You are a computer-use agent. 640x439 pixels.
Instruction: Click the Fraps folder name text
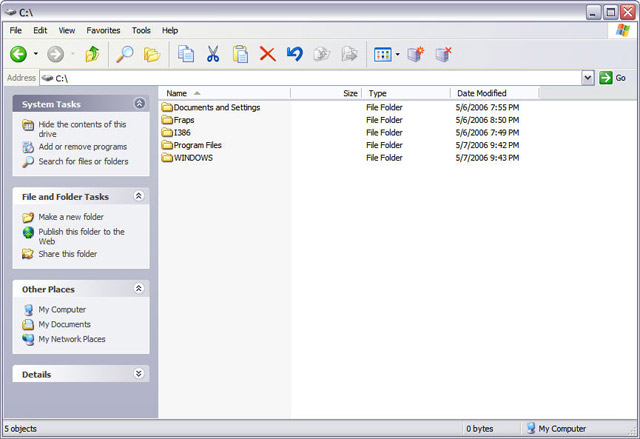pos(184,120)
